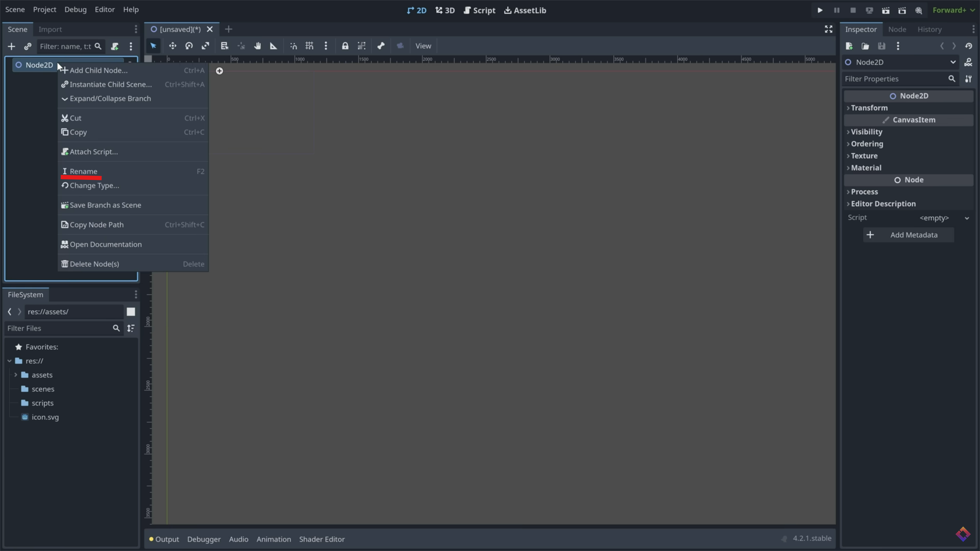Select the Move Mode tool
Viewport: 980px width, 551px height.
172,46
